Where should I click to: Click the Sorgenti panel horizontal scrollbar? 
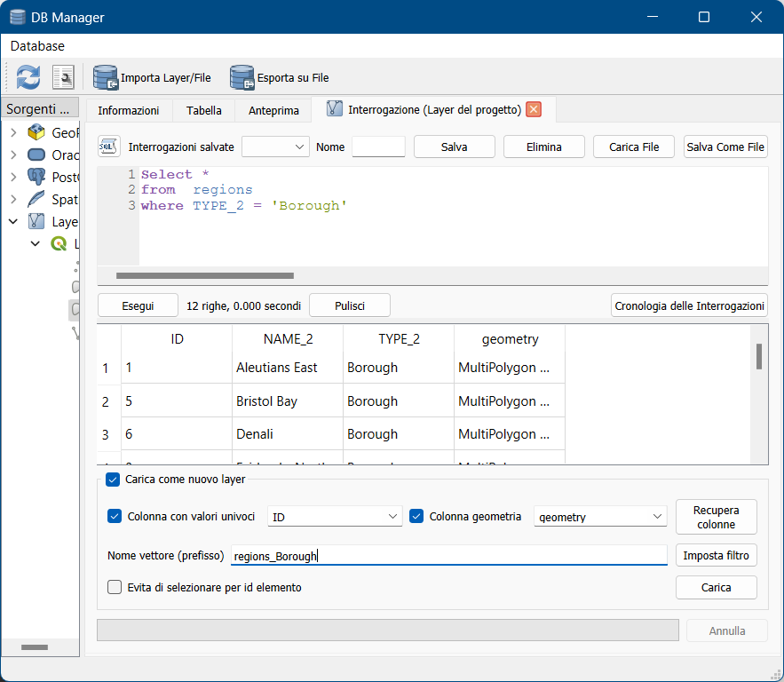35,647
